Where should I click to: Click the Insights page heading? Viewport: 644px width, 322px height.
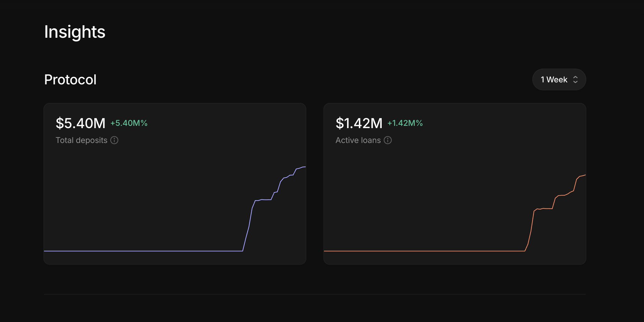[x=75, y=32]
